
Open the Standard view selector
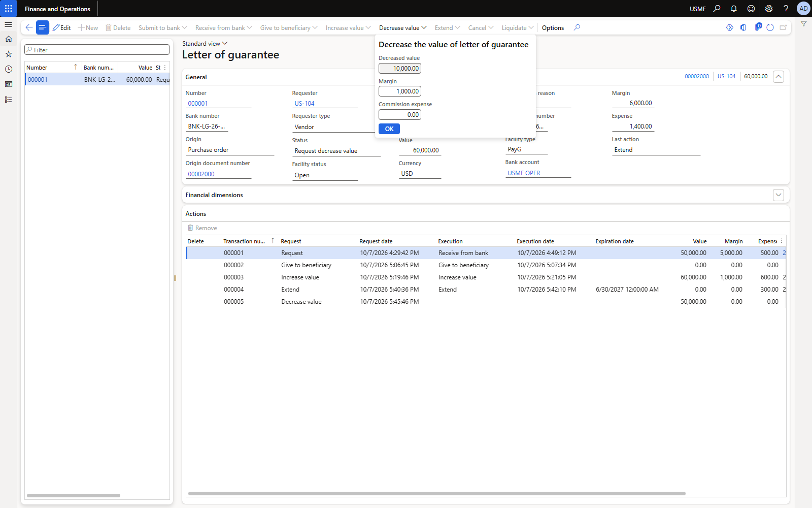tap(205, 44)
